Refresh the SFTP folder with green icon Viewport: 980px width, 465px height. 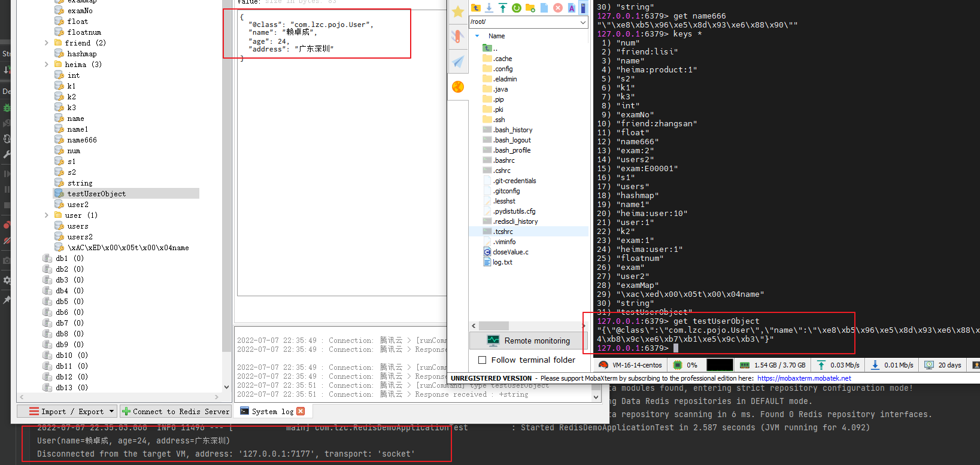click(517, 8)
